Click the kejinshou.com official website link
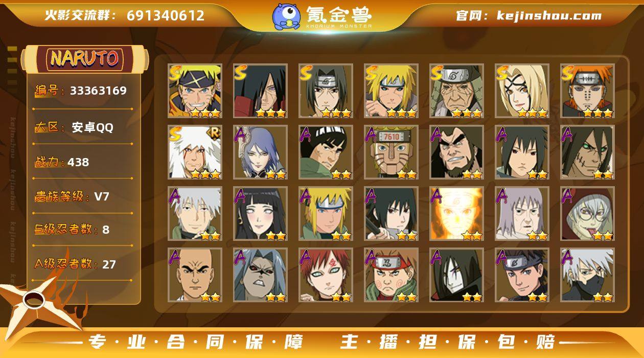The width and height of the screenshot is (644, 358). point(529,15)
